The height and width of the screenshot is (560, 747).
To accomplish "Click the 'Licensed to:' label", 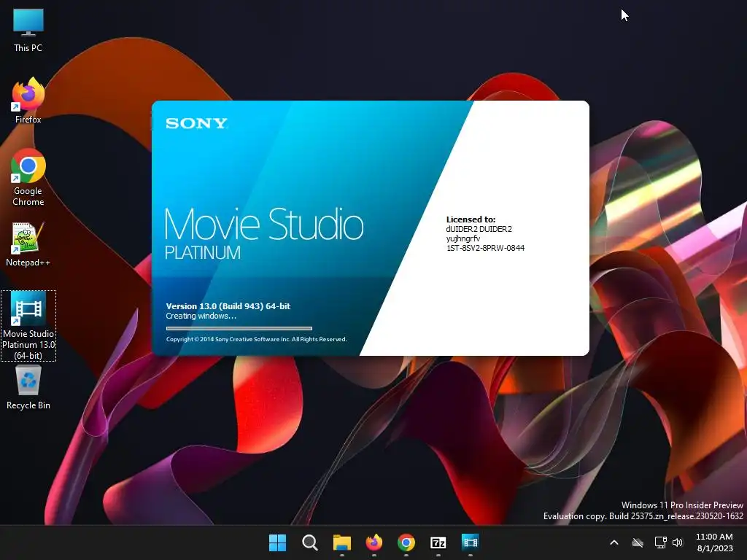I will [x=471, y=219].
